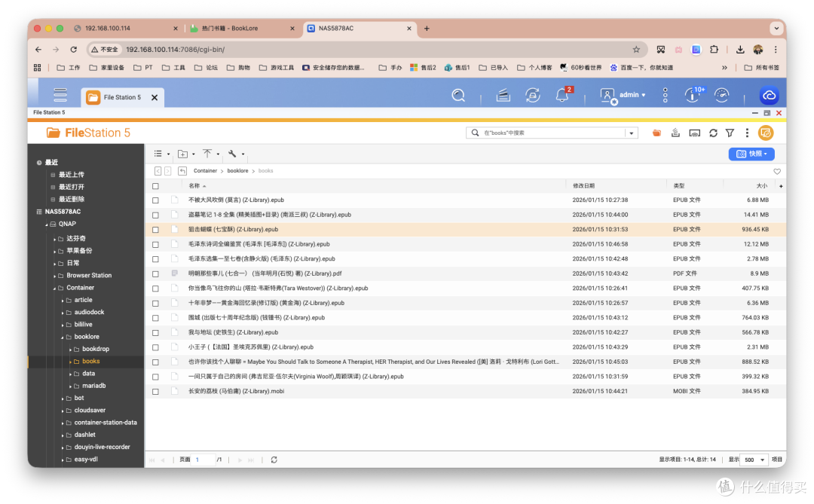Click the orange folder icon in FileStation toolbar
The height and width of the screenshot is (504, 814).
tap(656, 133)
